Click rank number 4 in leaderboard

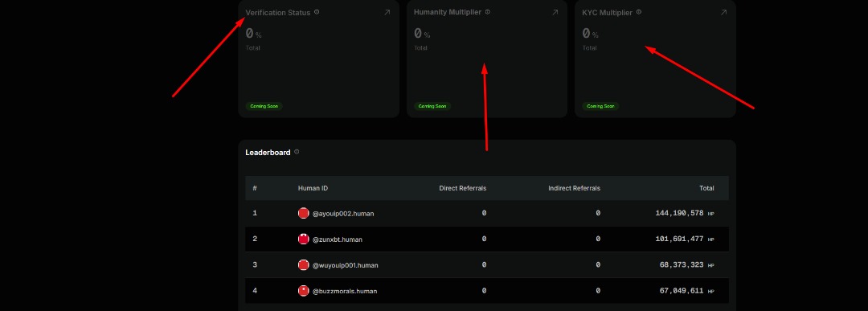click(x=255, y=291)
